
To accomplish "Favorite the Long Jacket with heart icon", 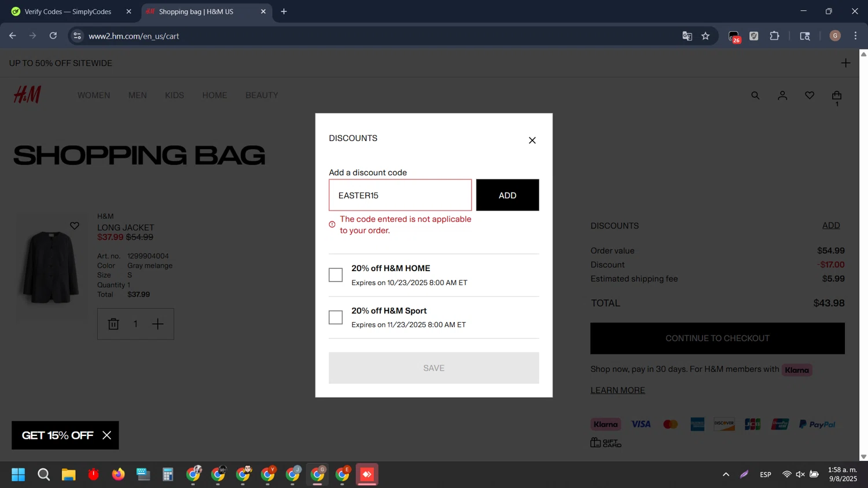I will (x=75, y=225).
